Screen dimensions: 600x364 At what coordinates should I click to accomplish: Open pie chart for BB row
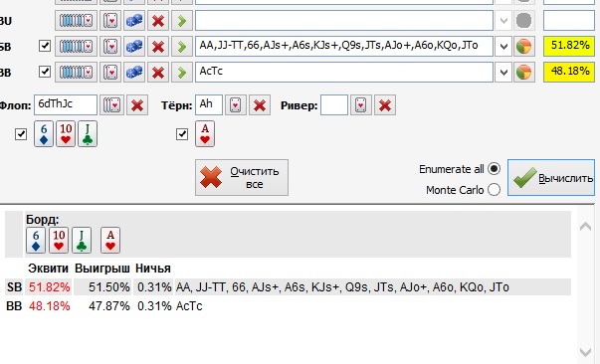523,73
